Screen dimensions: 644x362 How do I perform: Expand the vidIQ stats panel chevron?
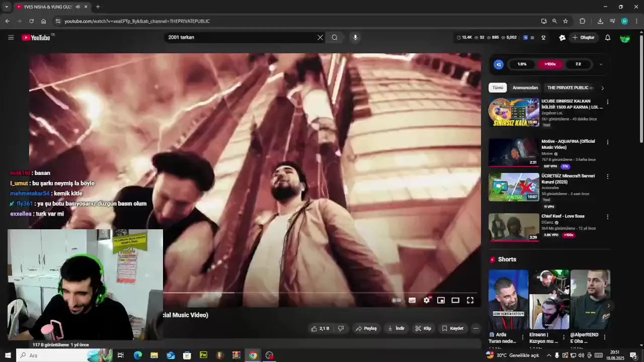coord(601,64)
